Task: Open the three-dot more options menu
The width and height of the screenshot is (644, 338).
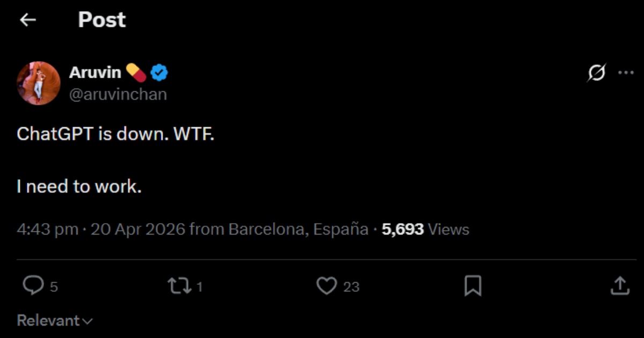Action: point(626,72)
